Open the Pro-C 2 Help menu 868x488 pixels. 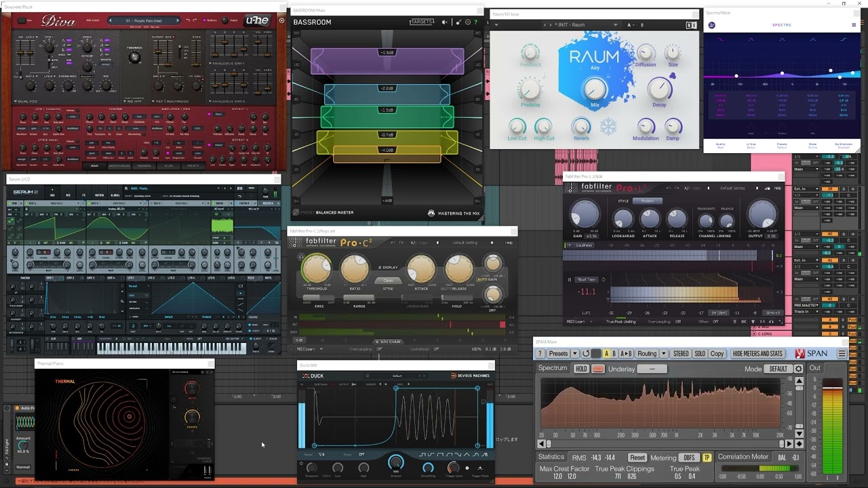[509, 243]
